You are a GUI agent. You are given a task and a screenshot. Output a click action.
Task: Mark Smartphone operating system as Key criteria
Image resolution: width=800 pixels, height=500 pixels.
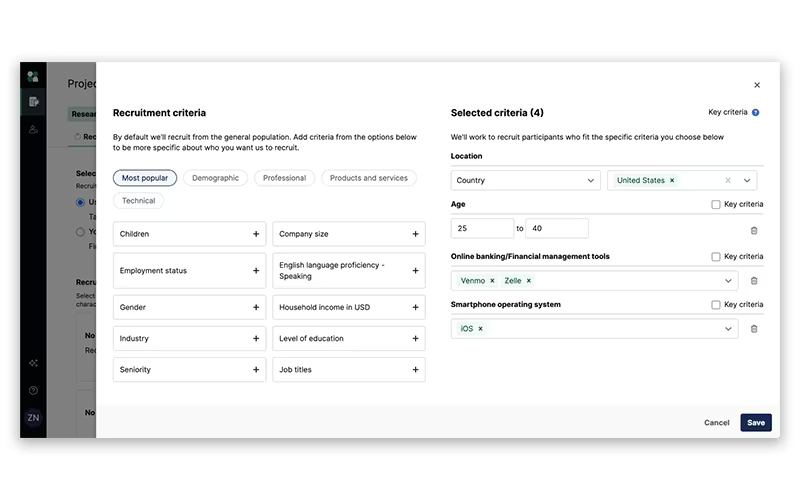coord(716,305)
